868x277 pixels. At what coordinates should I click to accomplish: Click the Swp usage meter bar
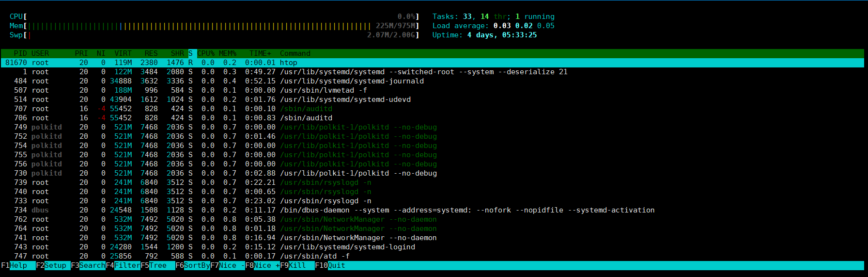[214, 35]
